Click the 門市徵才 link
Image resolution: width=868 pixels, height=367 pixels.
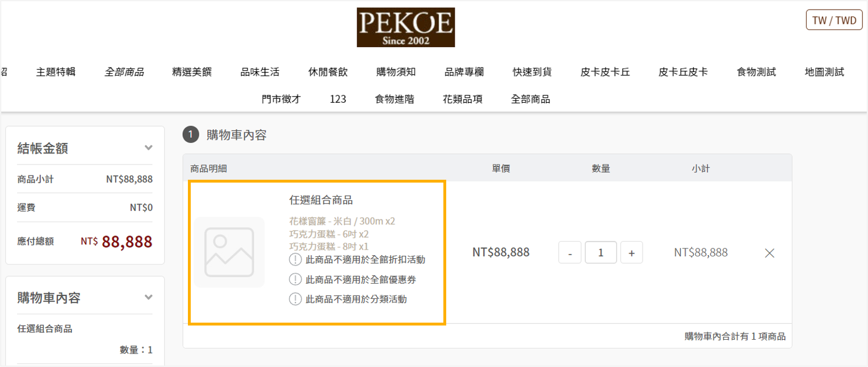point(281,99)
